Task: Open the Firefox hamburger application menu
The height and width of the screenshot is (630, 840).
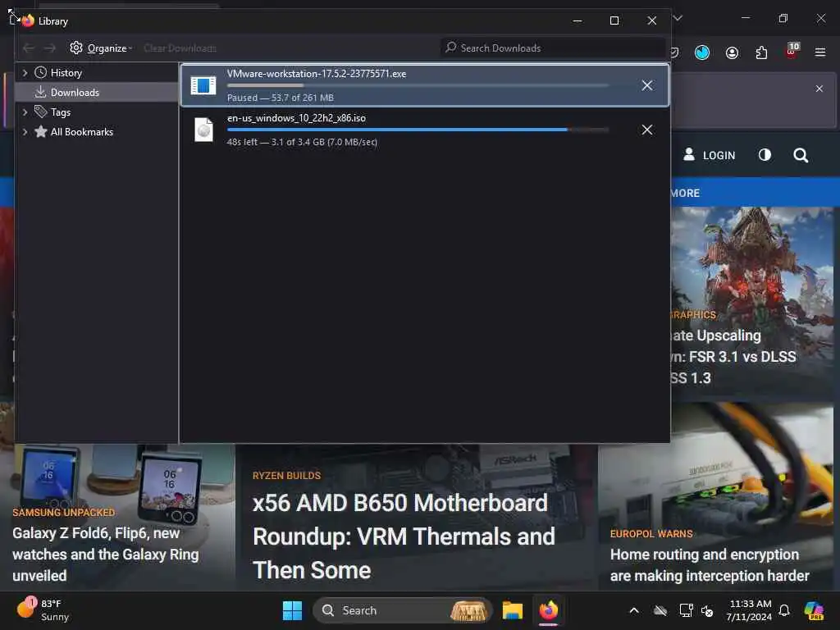Action: point(820,52)
